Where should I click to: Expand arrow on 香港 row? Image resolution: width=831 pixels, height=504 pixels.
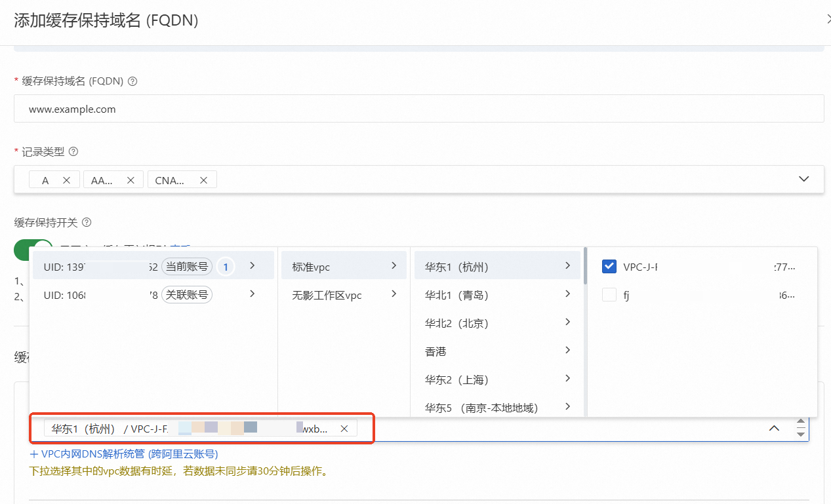click(x=568, y=350)
